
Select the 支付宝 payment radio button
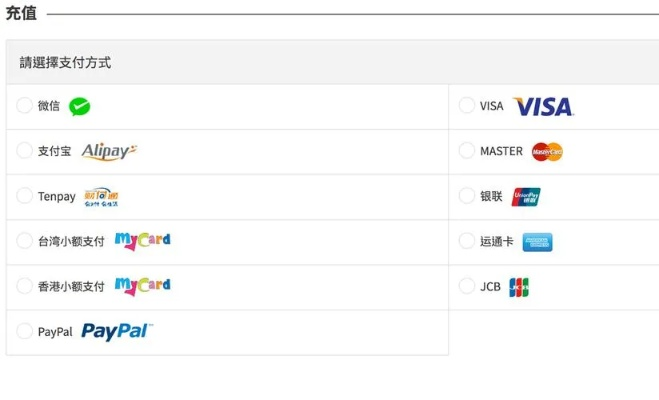[25, 151]
